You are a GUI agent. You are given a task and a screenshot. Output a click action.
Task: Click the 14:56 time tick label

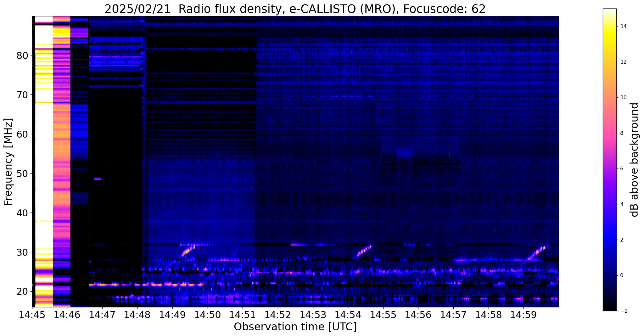pos(418,315)
